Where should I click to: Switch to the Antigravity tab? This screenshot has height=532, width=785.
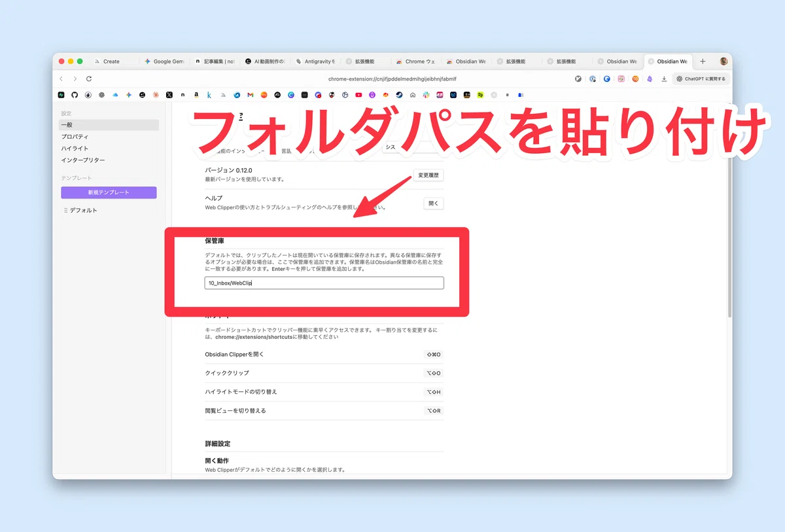(x=316, y=62)
